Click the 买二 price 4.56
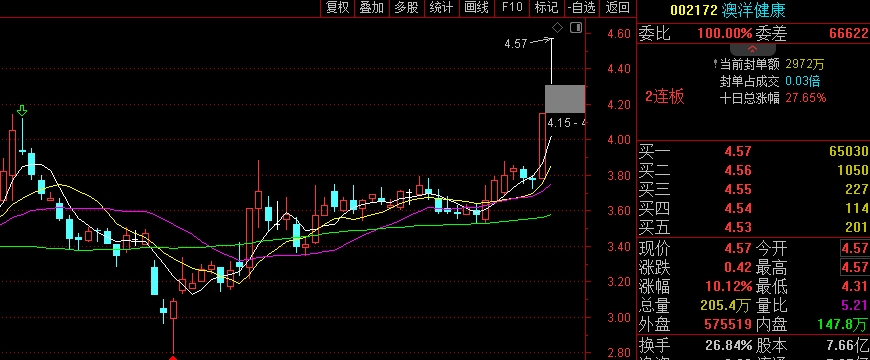 click(x=737, y=170)
